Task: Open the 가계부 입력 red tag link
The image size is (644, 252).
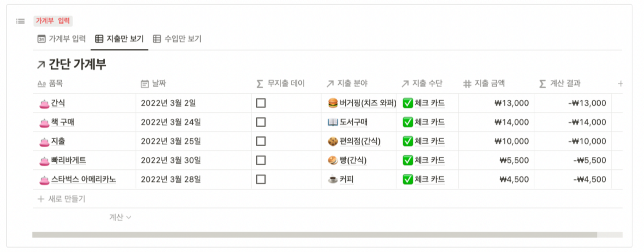Action: click(x=53, y=21)
